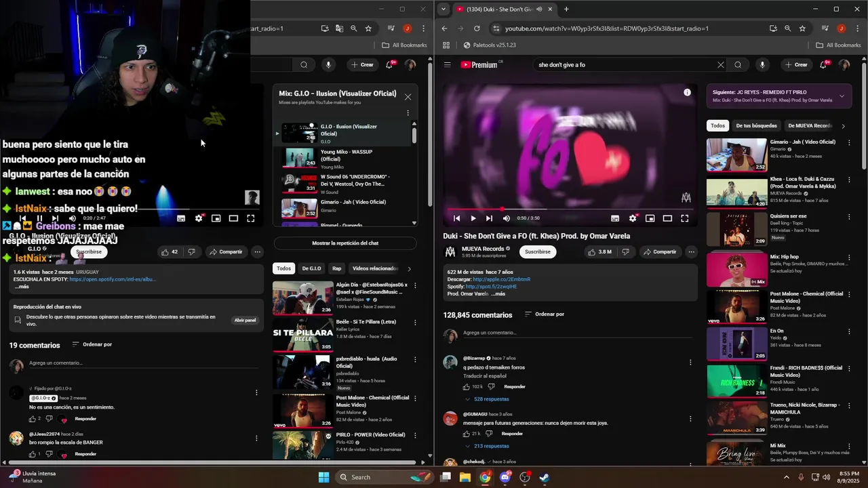Open tab search dropdown in right browser

pos(443,9)
